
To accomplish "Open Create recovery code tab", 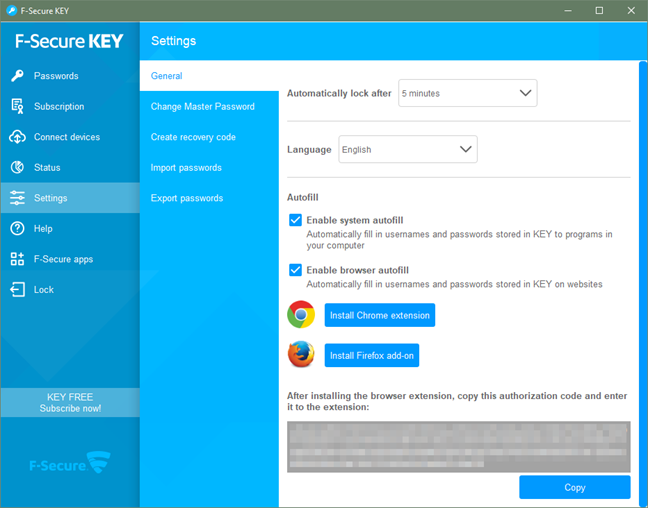I will pyautogui.click(x=209, y=137).
